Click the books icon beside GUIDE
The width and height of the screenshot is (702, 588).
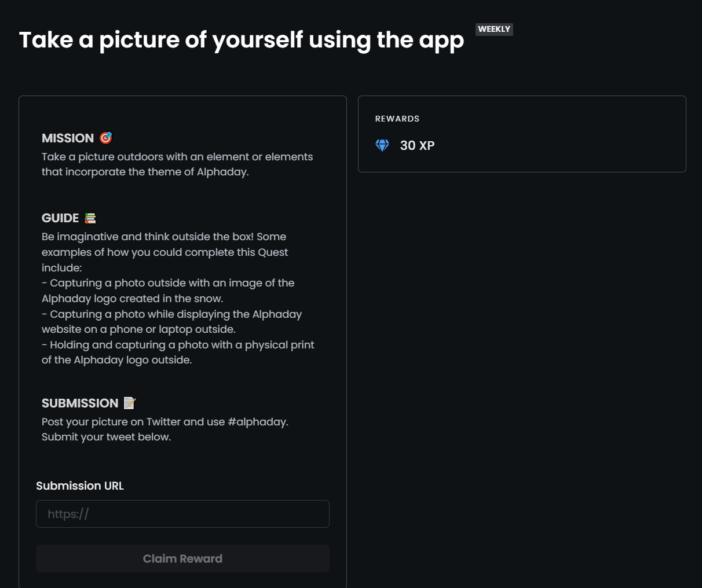(x=90, y=218)
